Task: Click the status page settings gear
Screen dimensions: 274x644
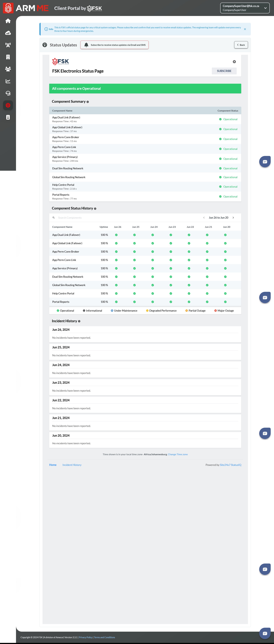Action: coord(234,62)
